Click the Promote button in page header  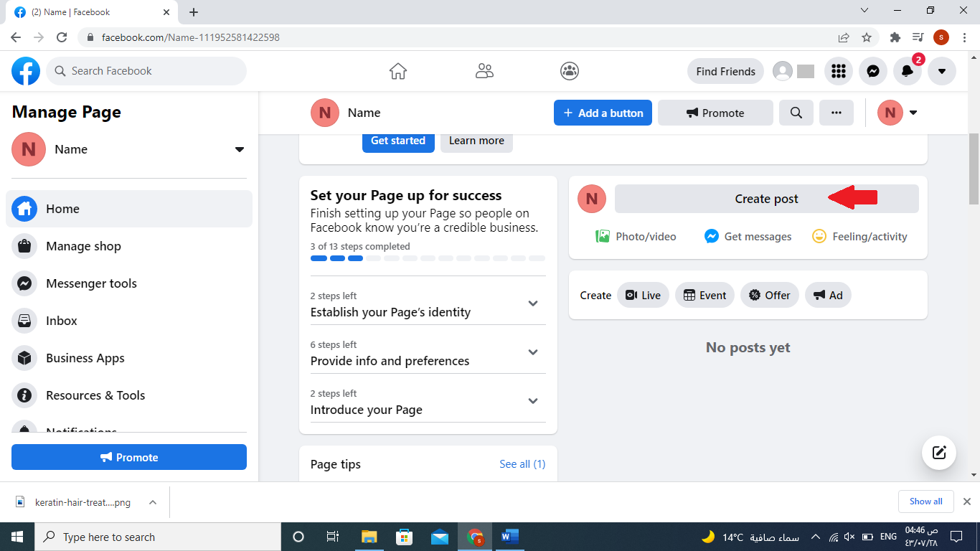pos(715,113)
